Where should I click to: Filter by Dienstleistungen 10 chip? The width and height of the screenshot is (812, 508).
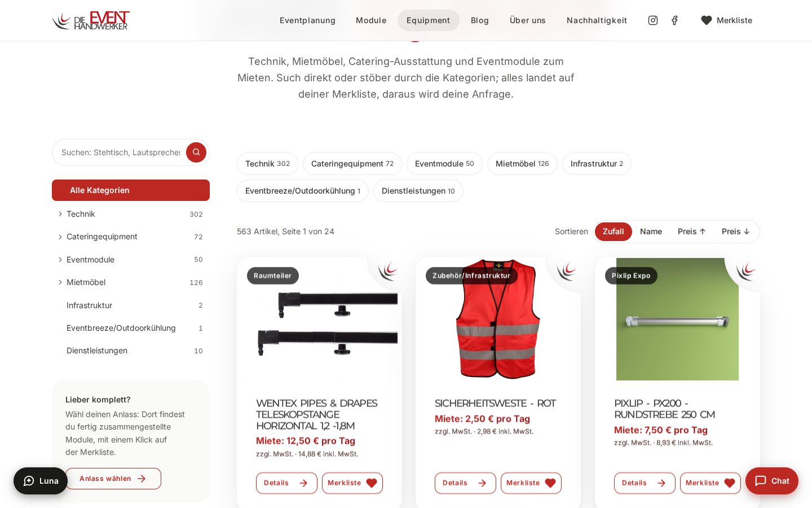418,191
